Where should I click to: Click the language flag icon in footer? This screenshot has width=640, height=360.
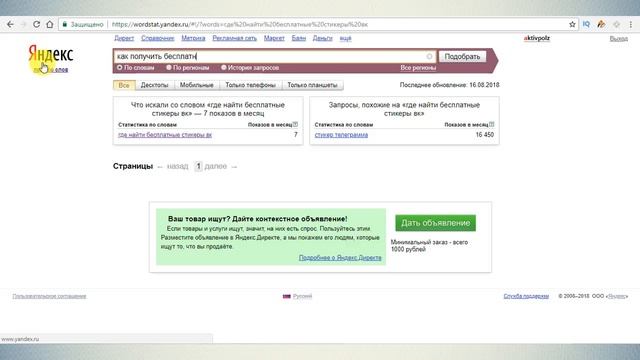287,296
